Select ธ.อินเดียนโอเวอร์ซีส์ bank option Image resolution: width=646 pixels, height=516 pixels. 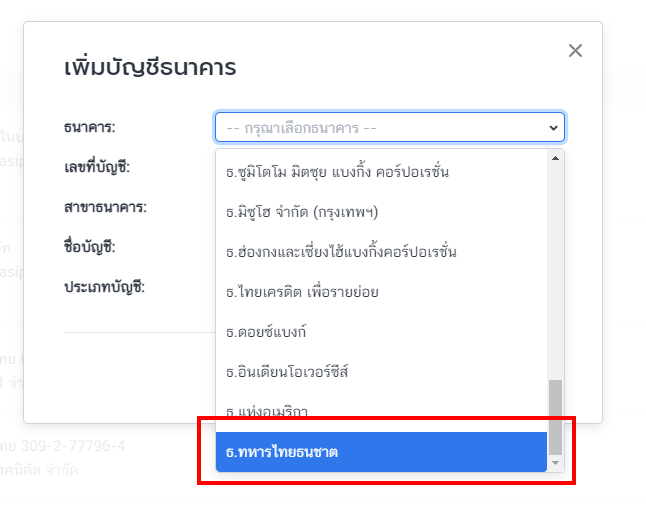tap(287, 372)
